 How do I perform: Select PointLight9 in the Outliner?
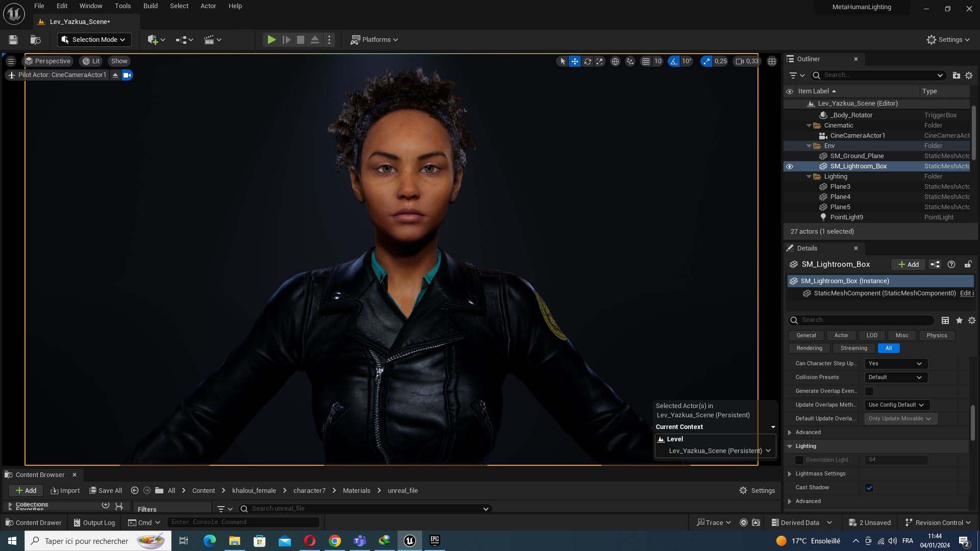(846, 217)
